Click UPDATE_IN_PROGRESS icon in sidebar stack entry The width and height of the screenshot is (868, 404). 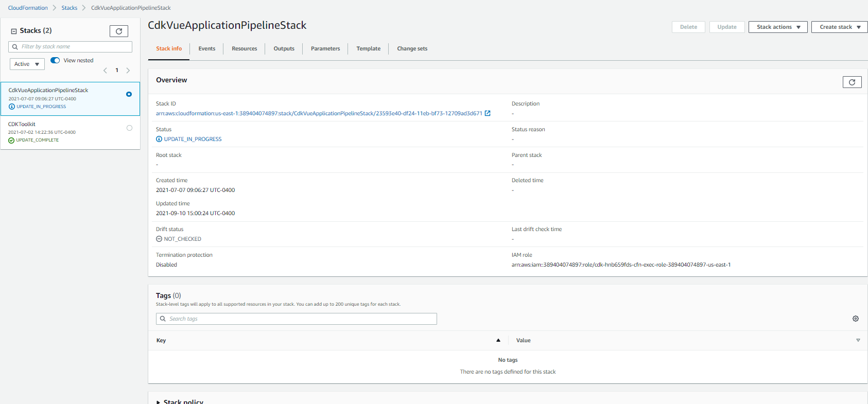[12, 107]
